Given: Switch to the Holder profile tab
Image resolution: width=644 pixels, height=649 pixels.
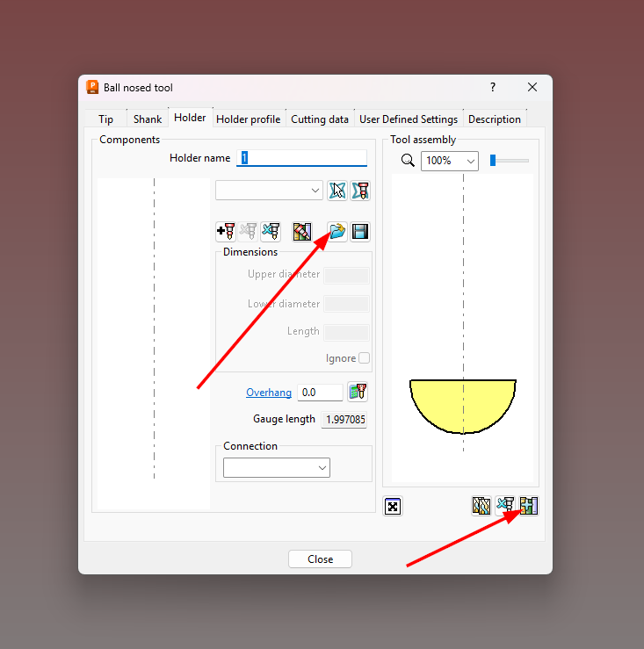Looking at the screenshot, I should click(248, 119).
